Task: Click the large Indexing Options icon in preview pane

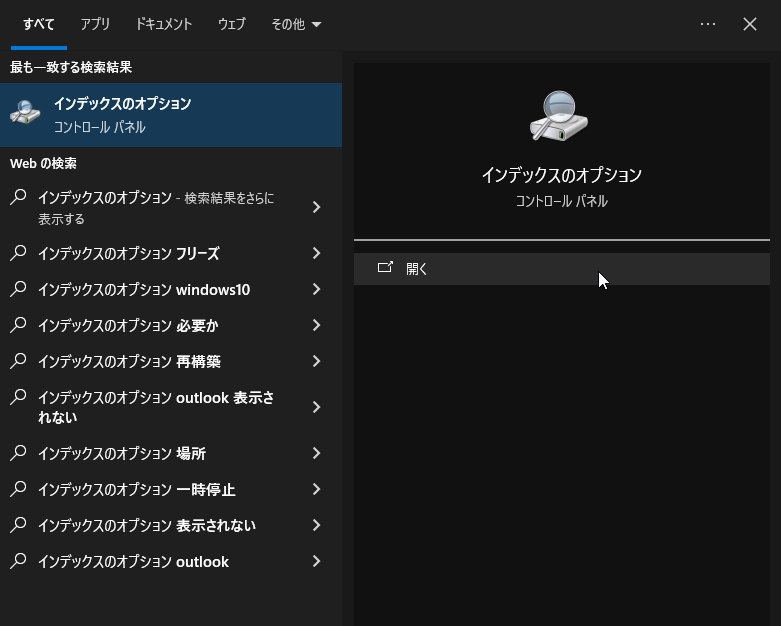Action: pyautogui.click(x=559, y=116)
